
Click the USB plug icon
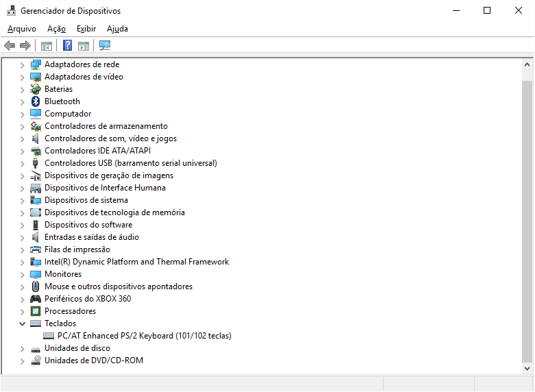coord(35,163)
